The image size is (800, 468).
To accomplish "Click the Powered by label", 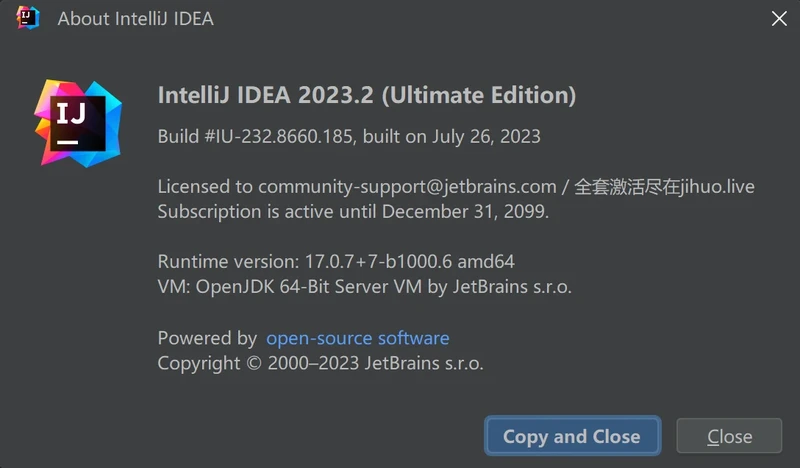I will pyautogui.click(x=207, y=338).
